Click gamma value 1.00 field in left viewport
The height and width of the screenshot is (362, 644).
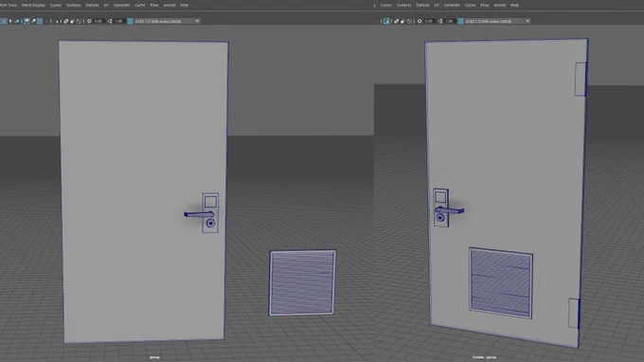pos(119,21)
